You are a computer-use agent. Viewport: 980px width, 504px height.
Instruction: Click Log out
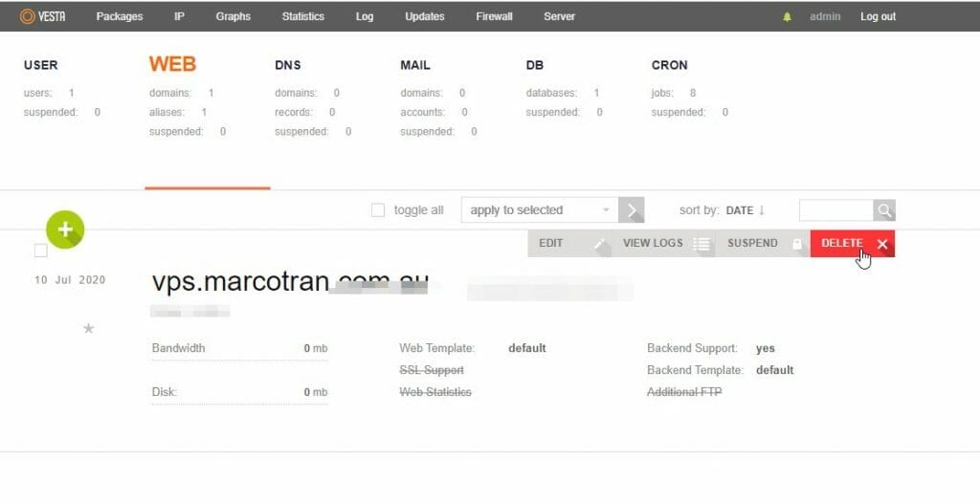[879, 17]
